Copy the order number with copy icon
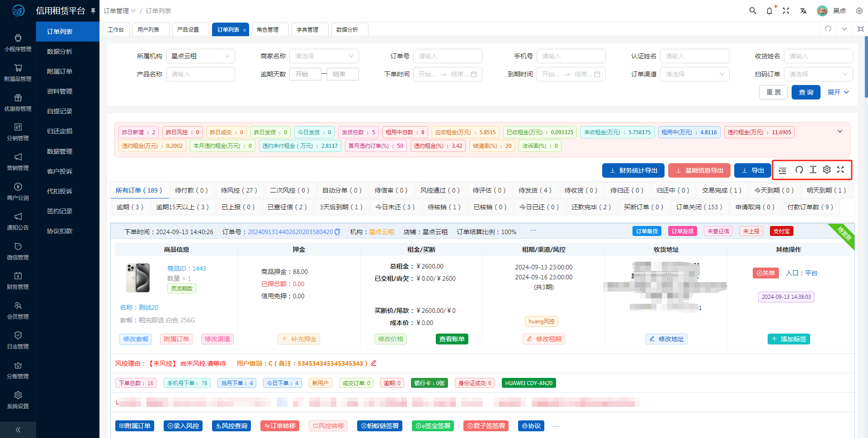The height and width of the screenshot is (438, 868). 337,232
